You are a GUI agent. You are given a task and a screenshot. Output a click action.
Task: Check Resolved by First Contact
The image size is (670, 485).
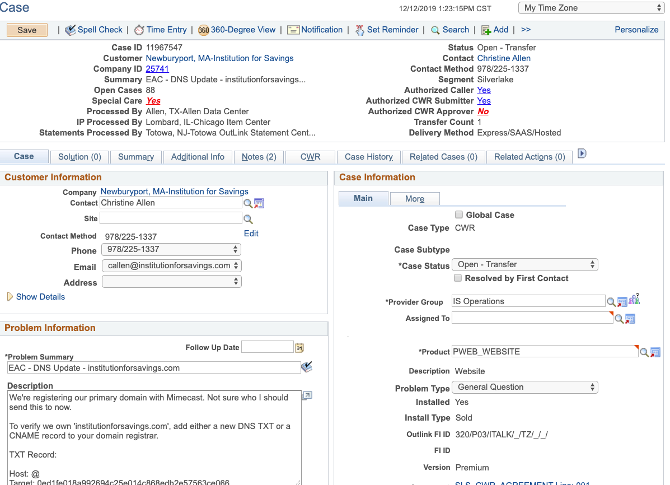tap(458, 278)
